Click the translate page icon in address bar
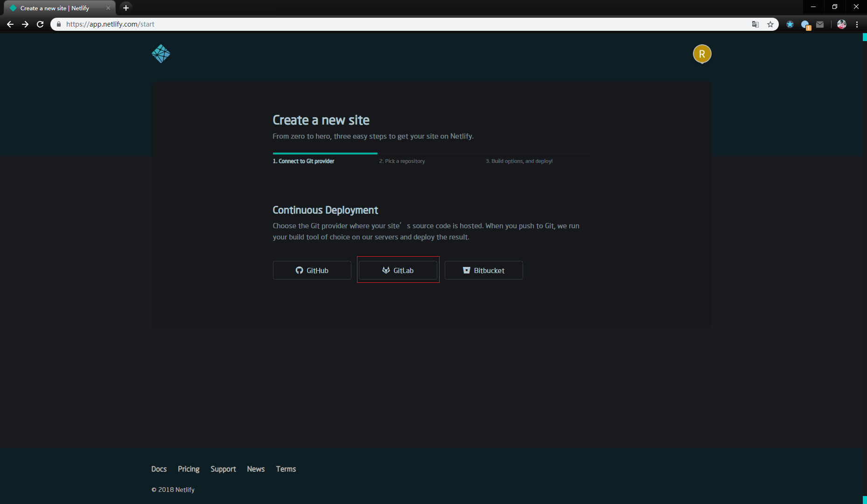The height and width of the screenshot is (504, 867). coord(755,24)
